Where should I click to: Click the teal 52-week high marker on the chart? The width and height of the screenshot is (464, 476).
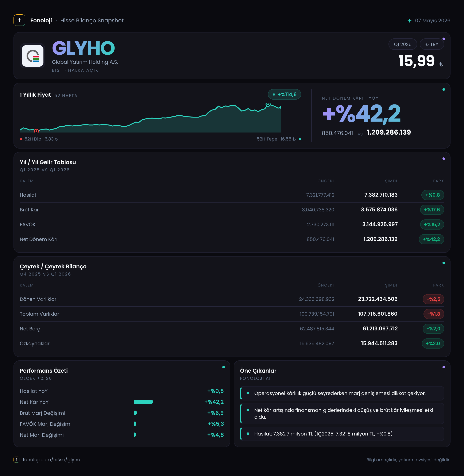tap(268, 104)
